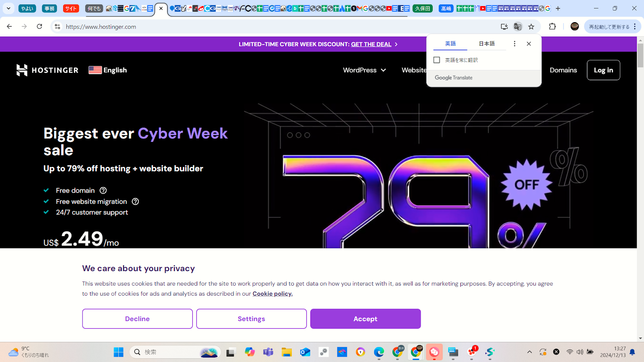Open the Chrome profile avatar

(x=575, y=27)
